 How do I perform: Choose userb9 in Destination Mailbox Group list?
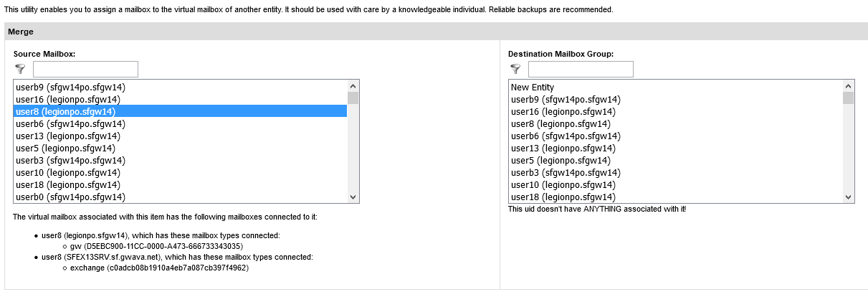coord(566,100)
